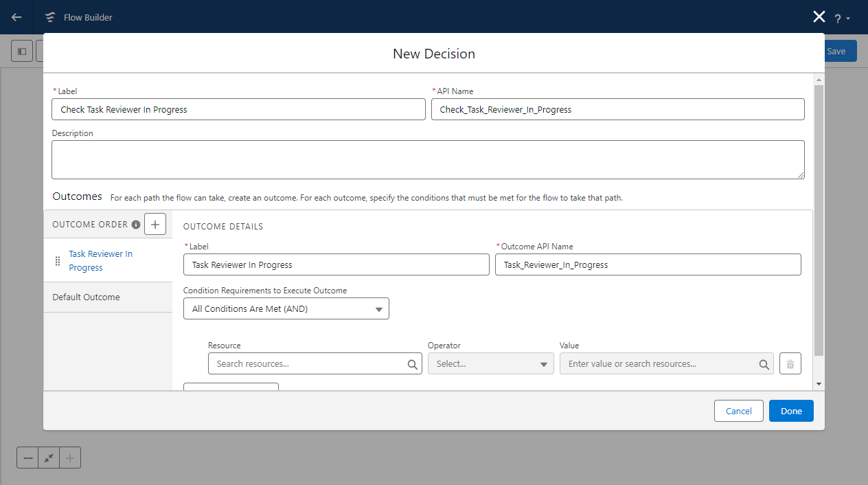The width and height of the screenshot is (868, 485).
Task: Click the back arrow in the Flow Builder header
Action: coord(15,16)
